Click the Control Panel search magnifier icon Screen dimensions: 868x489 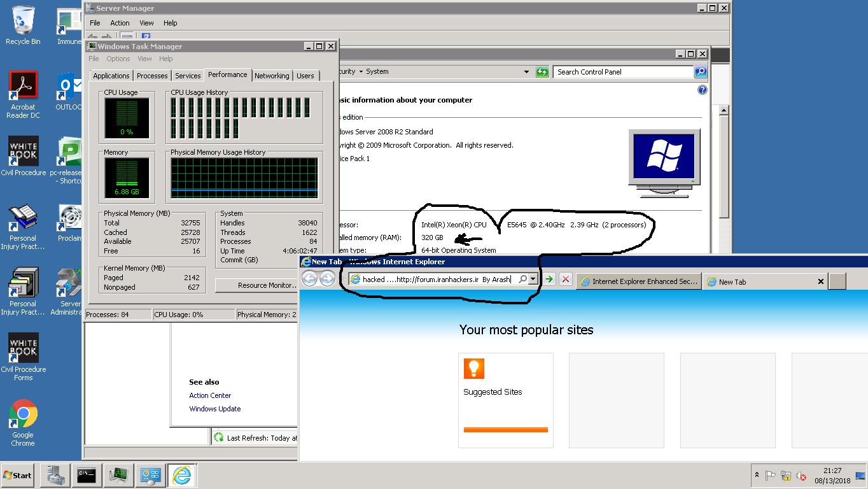[x=700, y=72]
